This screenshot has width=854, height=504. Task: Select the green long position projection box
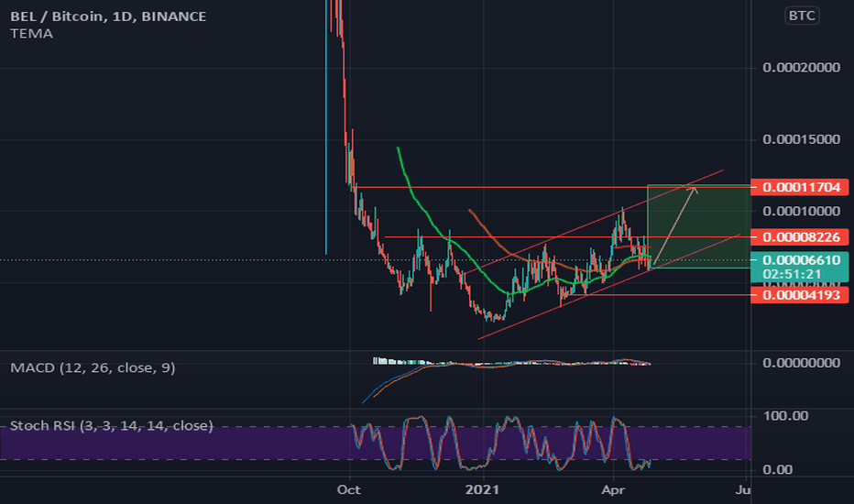[x=699, y=226]
